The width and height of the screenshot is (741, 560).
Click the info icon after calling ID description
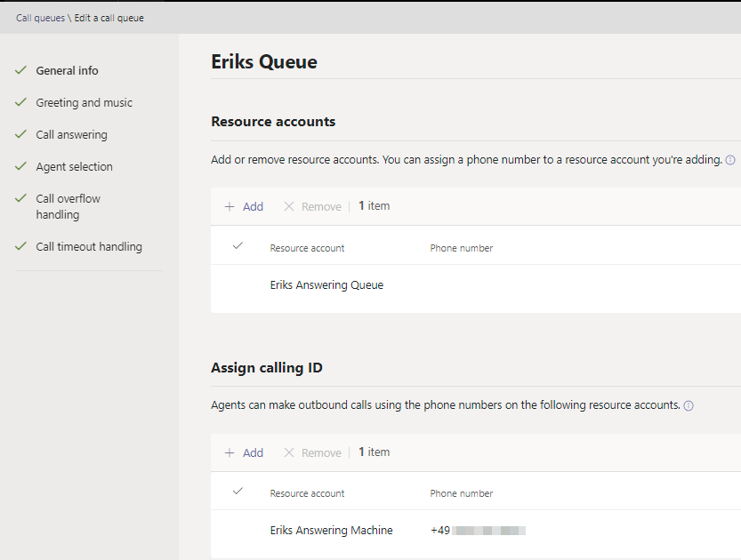click(x=689, y=406)
